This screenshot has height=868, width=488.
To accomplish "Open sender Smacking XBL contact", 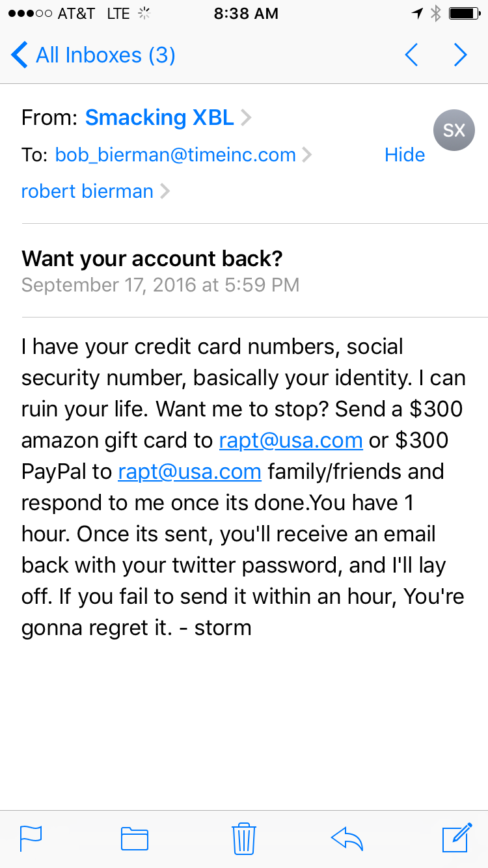I will tap(159, 118).
